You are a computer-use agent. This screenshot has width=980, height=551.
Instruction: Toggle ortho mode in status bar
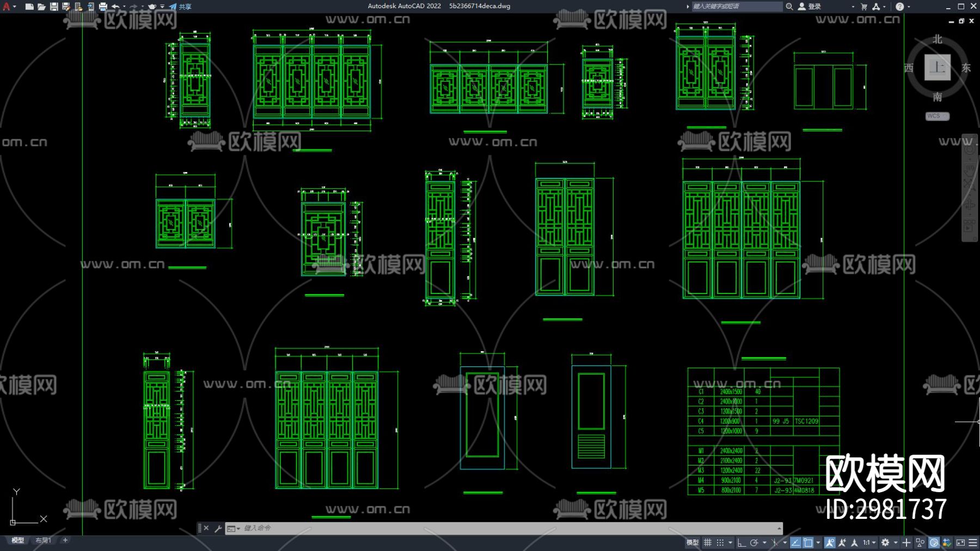pos(742,542)
